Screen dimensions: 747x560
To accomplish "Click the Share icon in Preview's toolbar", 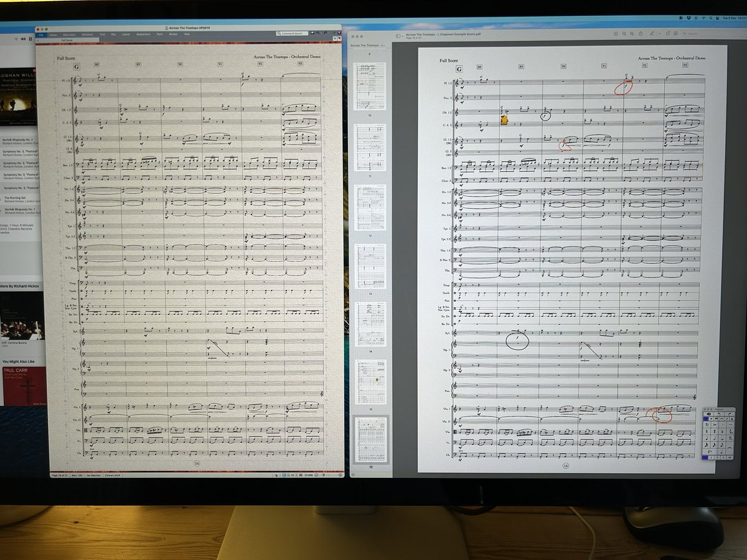I will click(641, 34).
